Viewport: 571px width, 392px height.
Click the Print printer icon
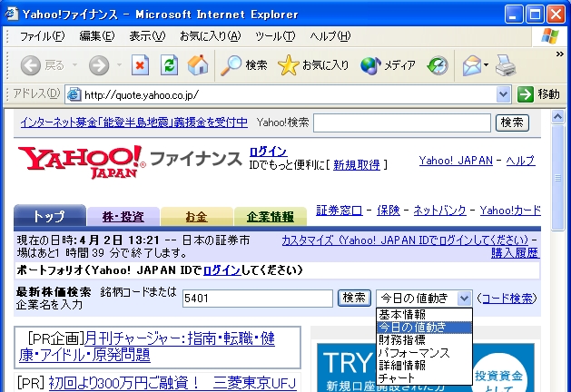tap(506, 65)
